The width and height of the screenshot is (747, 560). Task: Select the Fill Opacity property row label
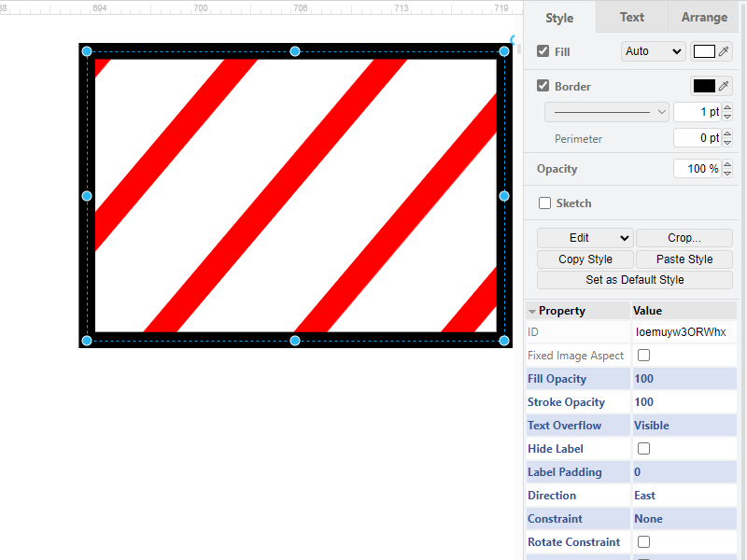click(x=557, y=379)
